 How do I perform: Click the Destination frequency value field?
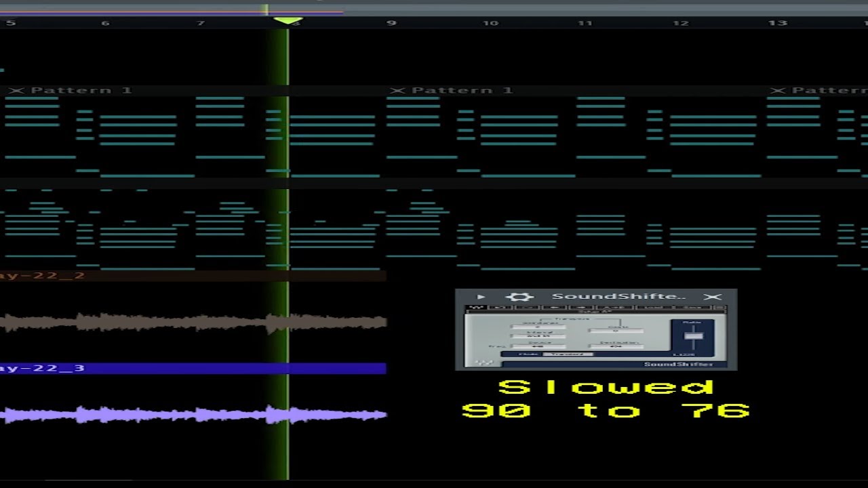click(616, 346)
